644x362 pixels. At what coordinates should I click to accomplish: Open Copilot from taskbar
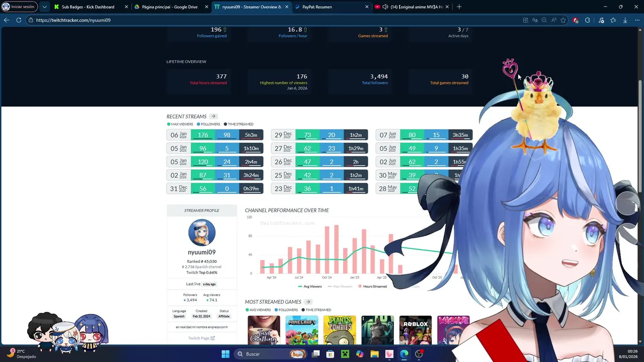[360, 354]
